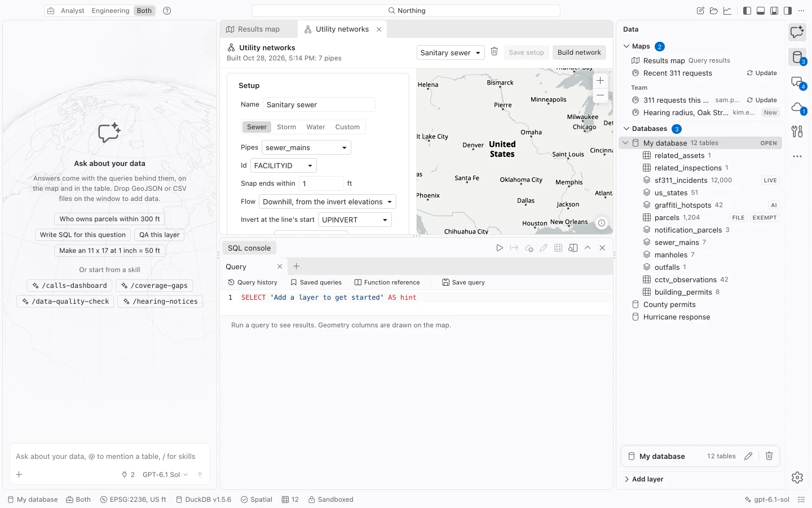Open the database panel icon with badge 3
This screenshot has height=508, width=812.
coord(797,57)
